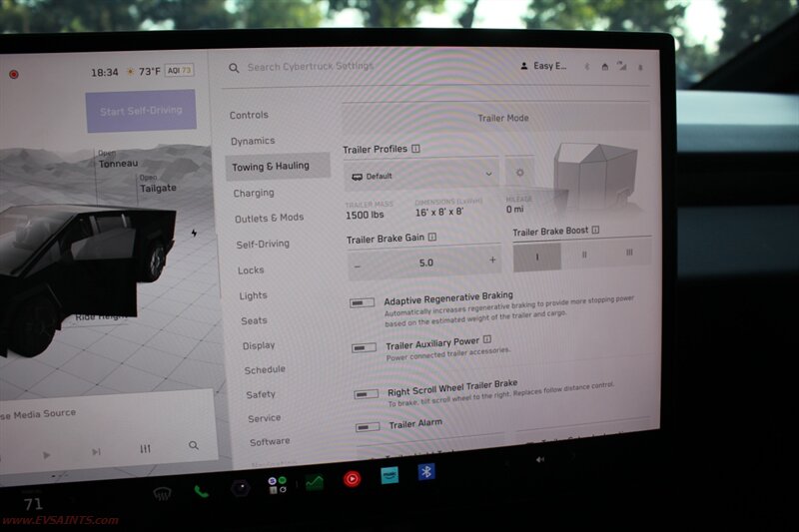Tap the Bluetooth status icon in header
799x532 pixels.
(587, 66)
